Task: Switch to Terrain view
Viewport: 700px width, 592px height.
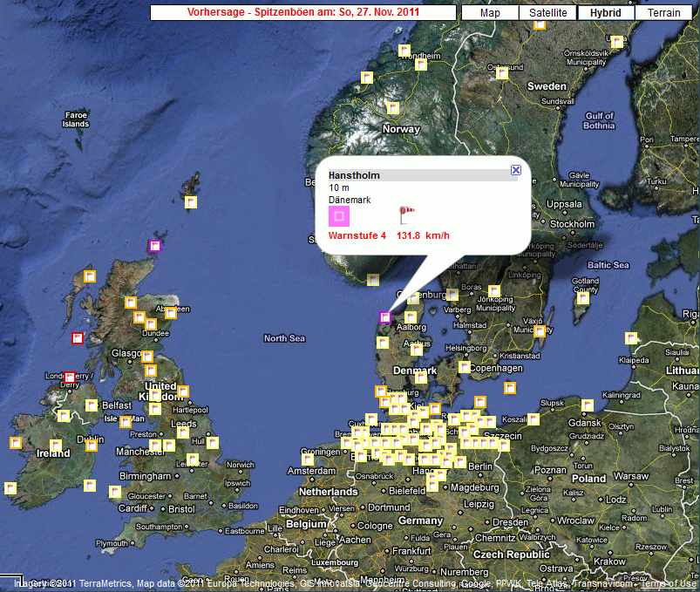Action: [x=663, y=13]
